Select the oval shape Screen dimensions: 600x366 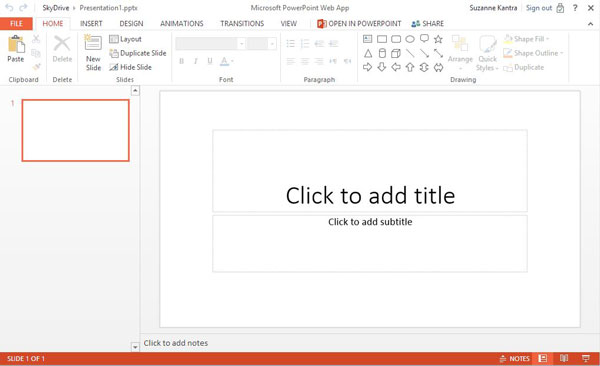pyautogui.click(x=410, y=39)
